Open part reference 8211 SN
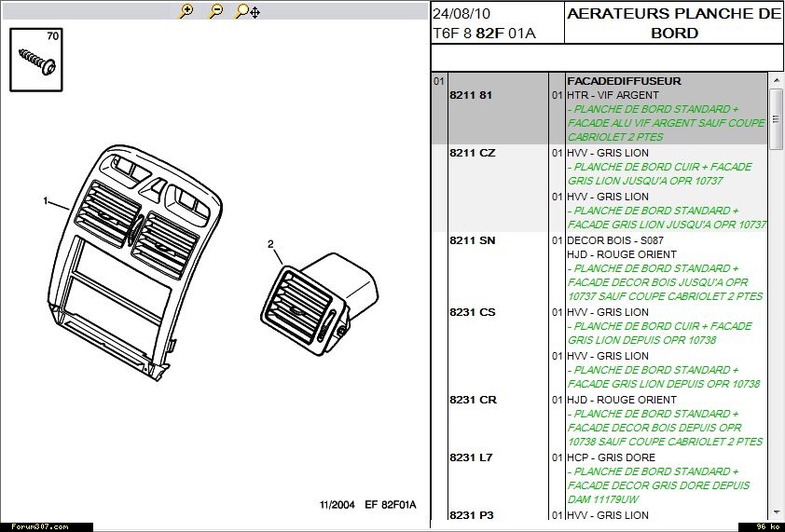This screenshot has width=785, height=532. (x=474, y=240)
